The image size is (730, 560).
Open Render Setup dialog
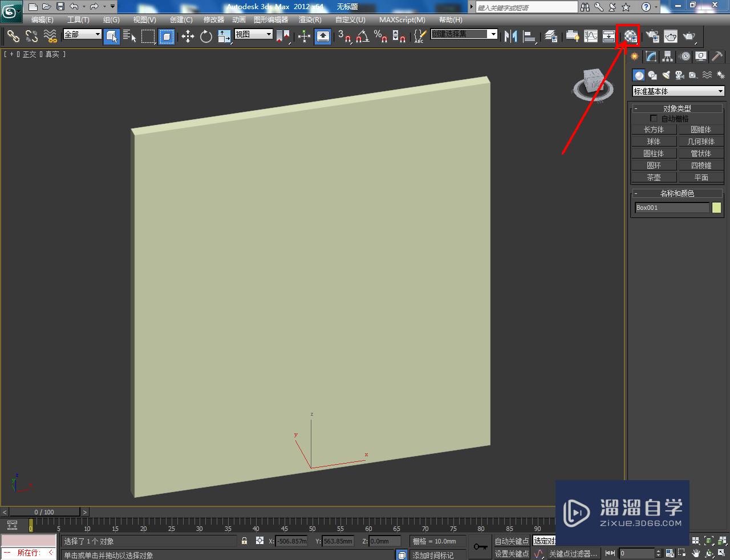[652, 36]
